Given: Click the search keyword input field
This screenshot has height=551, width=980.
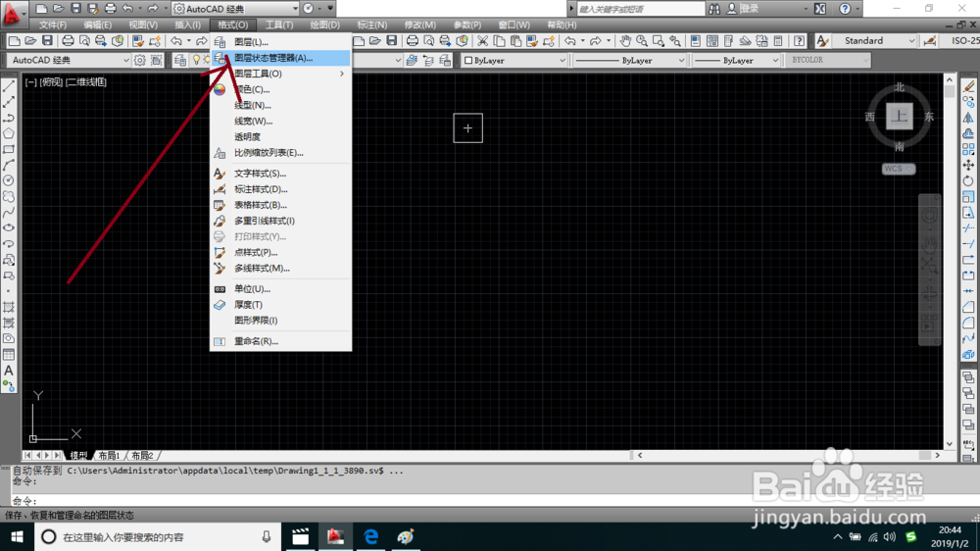Looking at the screenshot, I should [639, 9].
